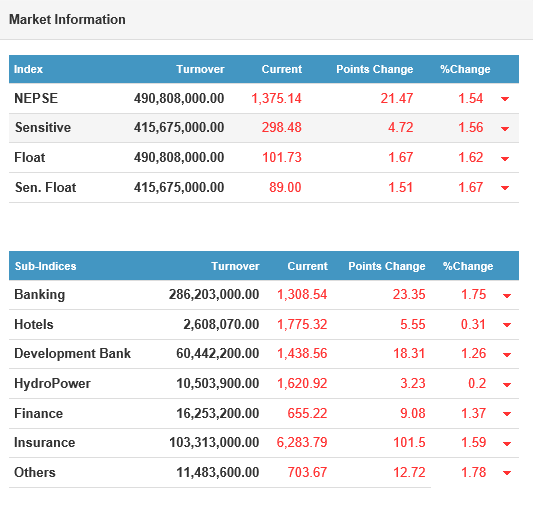The height and width of the screenshot is (518, 533).
Task: Select the Sensitive index name
Action: tap(43, 128)
